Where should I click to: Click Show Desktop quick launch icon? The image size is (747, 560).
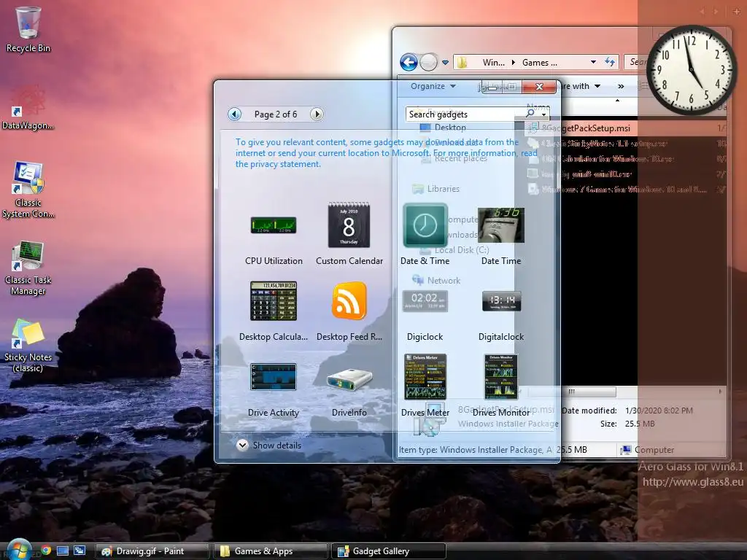63,551
